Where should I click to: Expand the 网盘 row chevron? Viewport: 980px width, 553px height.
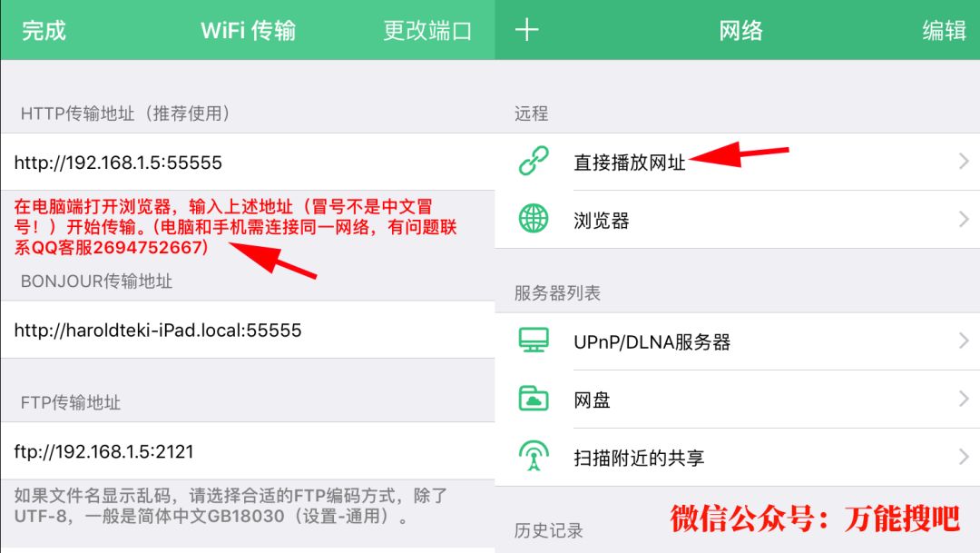964,399
